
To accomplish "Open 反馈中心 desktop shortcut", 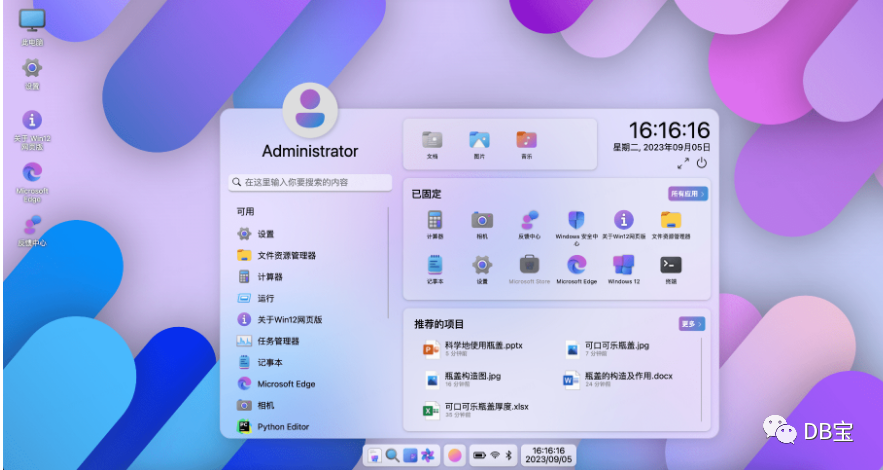I will 32,231.
